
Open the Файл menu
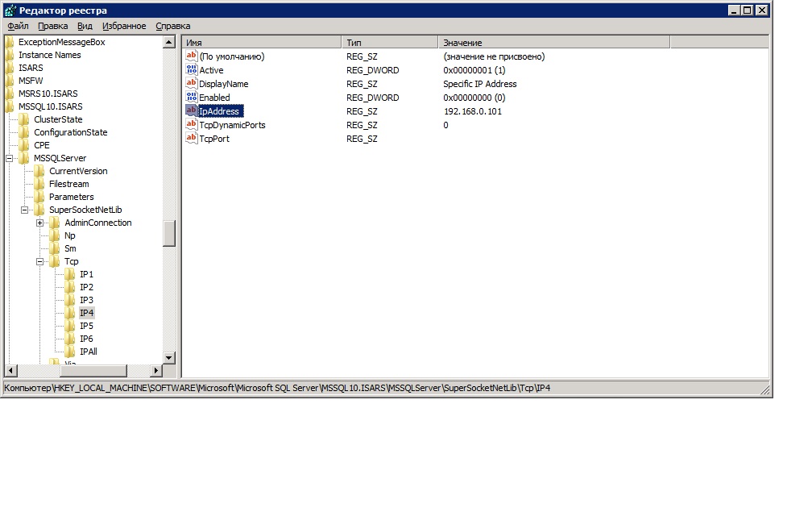coord(18,26)
